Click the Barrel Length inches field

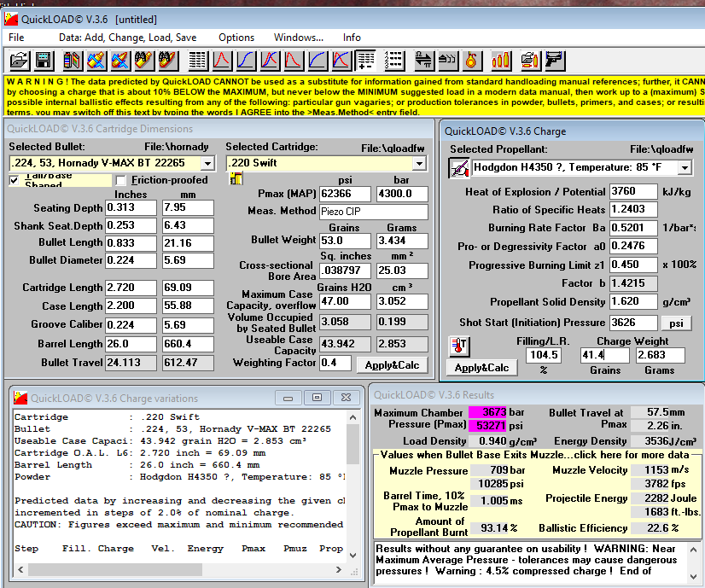(131, 344)
